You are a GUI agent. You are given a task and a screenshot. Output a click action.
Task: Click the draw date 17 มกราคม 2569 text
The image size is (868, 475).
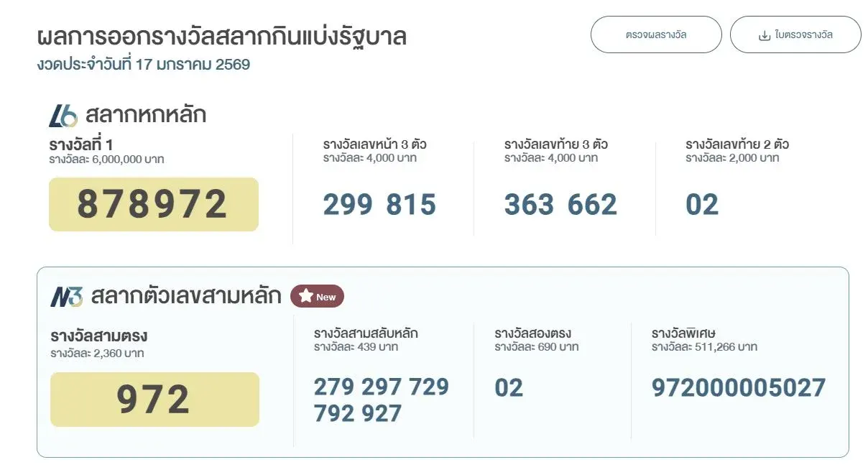click(x=194, y=65)
